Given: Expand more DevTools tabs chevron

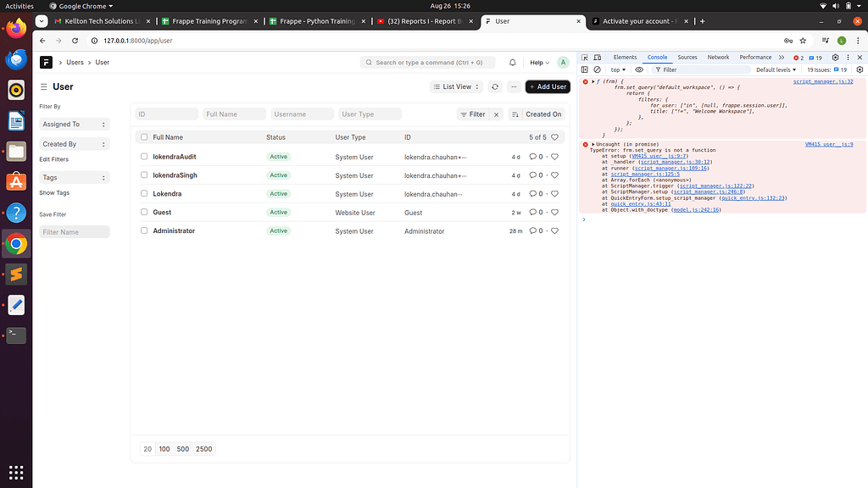Looking at the screenshot, I should click(781, 58).
